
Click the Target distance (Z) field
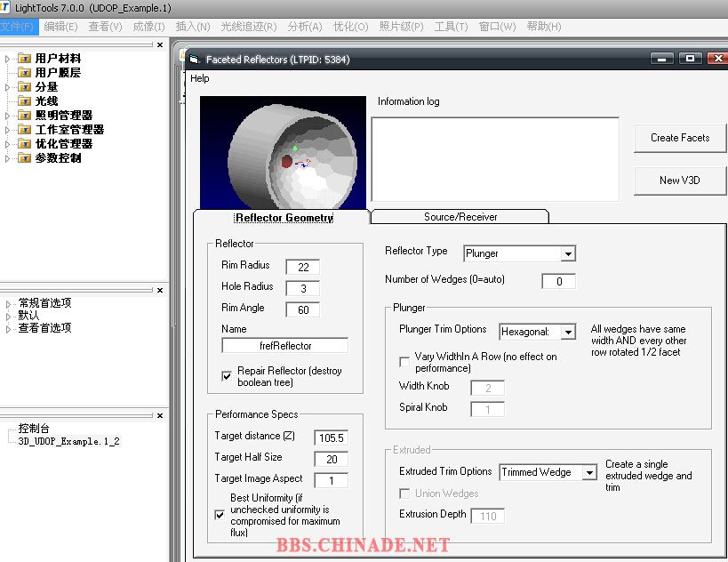(x=331, y=438)
